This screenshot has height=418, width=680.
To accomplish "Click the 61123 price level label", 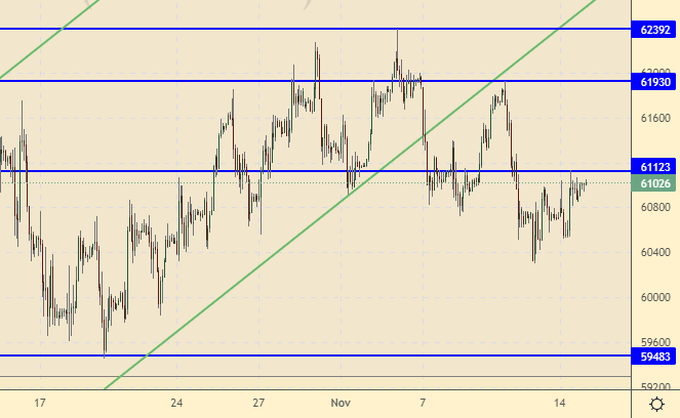I will [x=655, y=167].
